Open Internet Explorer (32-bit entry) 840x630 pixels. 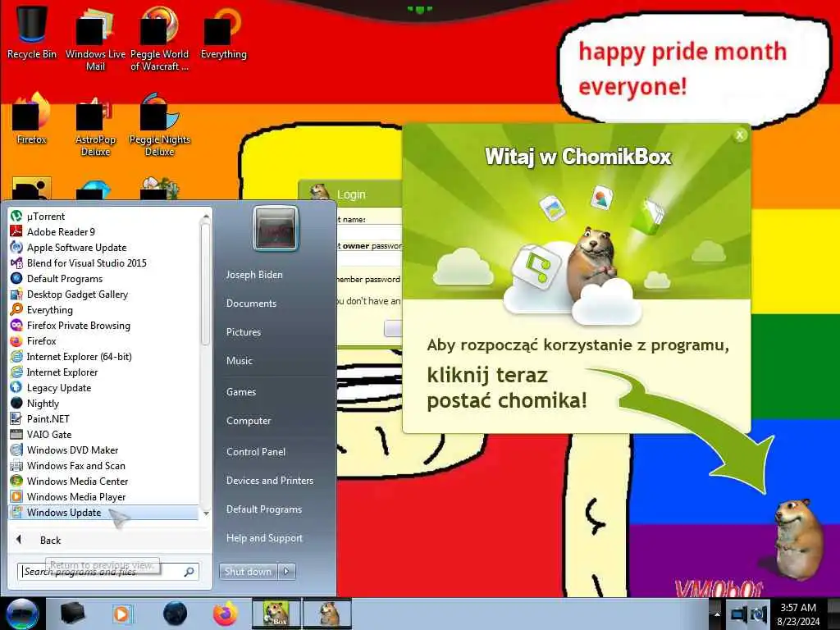[x=103, y=372]
